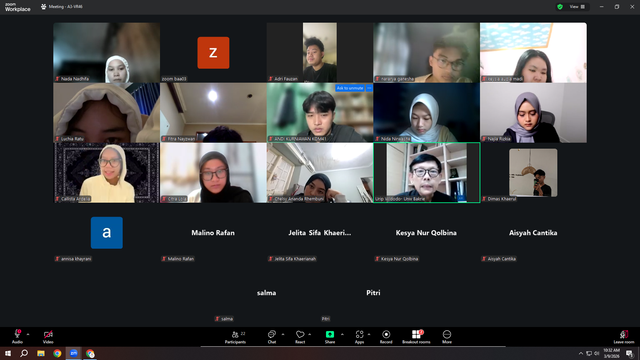640x360 pixels.
Task: Expand the caret next to Apps
Action: pos(369,334)
